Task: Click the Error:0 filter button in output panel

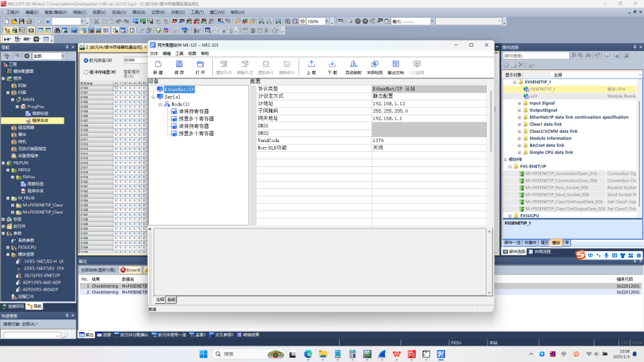Action: click(x=130, y=270)
